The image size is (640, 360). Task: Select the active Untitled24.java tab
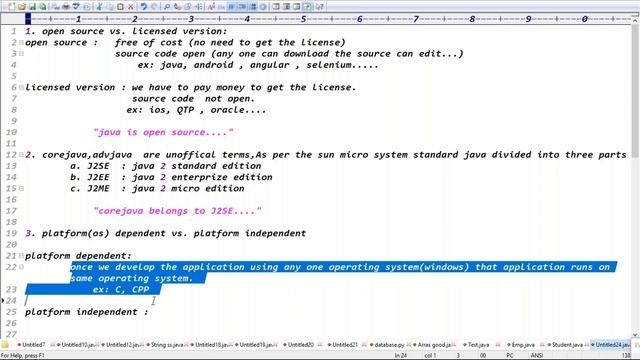point(611,344)
